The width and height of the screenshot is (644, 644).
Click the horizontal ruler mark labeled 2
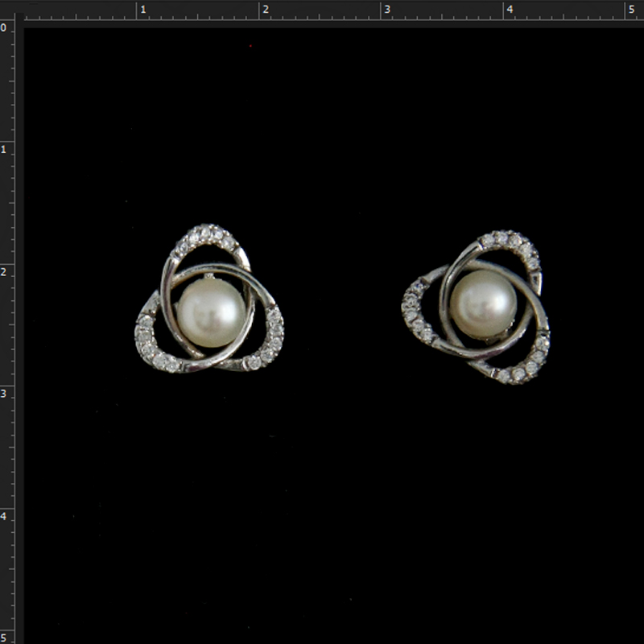click(266, 9)
